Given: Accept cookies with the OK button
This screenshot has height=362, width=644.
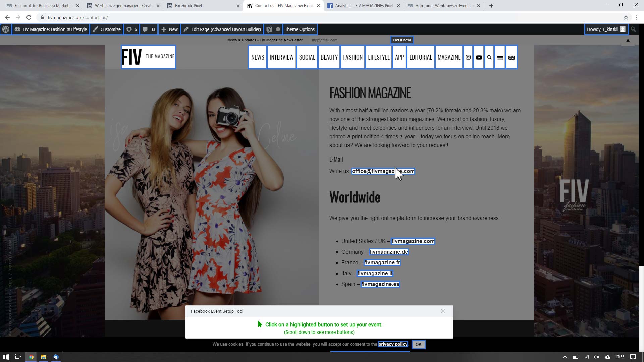Looking at the screenshot, I should [418, 345].
